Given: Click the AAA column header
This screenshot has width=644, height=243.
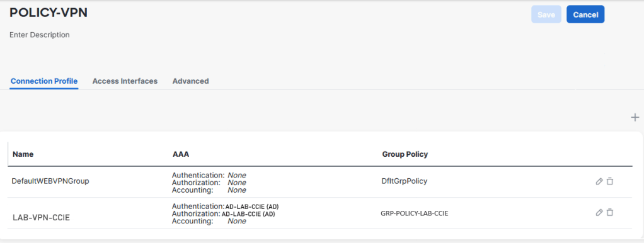Looking at the screenshot, I should [181, 154].
